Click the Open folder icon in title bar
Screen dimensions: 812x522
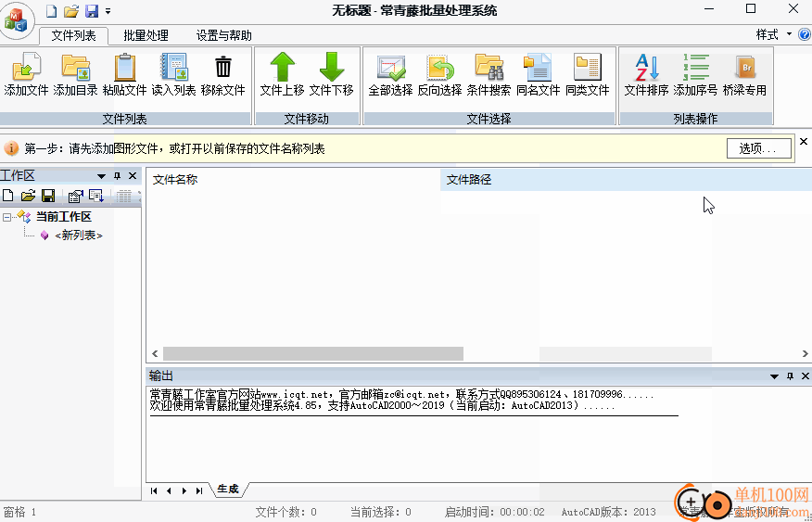click(x=71, y=10)
